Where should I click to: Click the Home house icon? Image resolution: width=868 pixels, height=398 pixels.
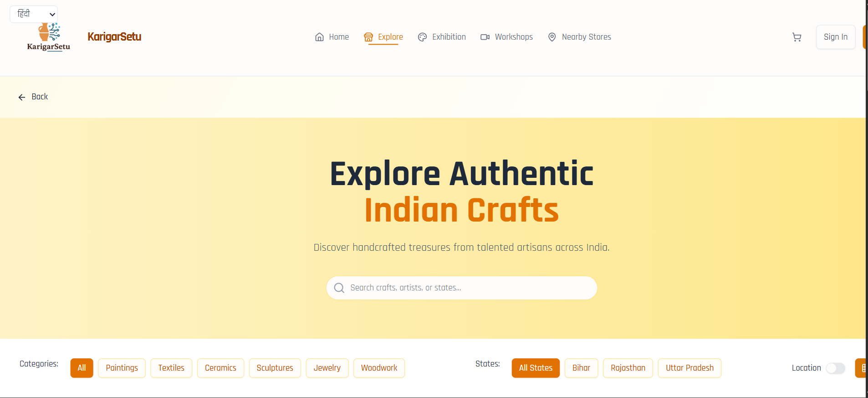pos(320,37)
